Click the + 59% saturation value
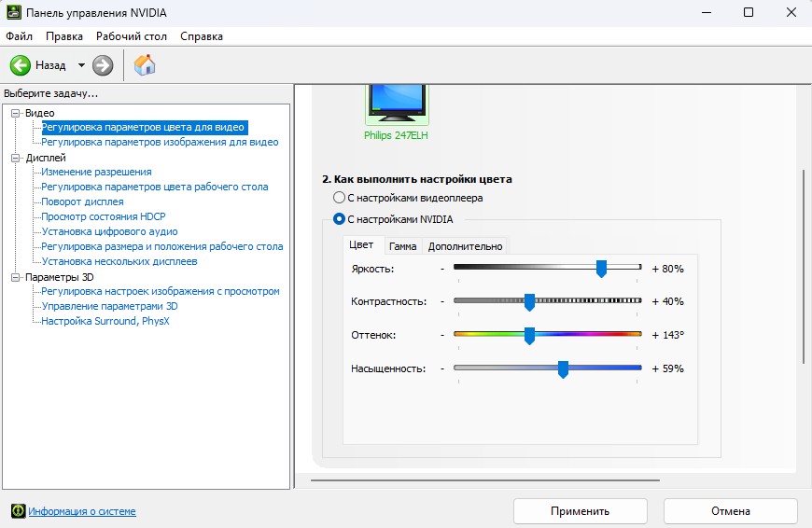This screenshot has width=812, height=528. pyautogui.click(x=668, y=368)
